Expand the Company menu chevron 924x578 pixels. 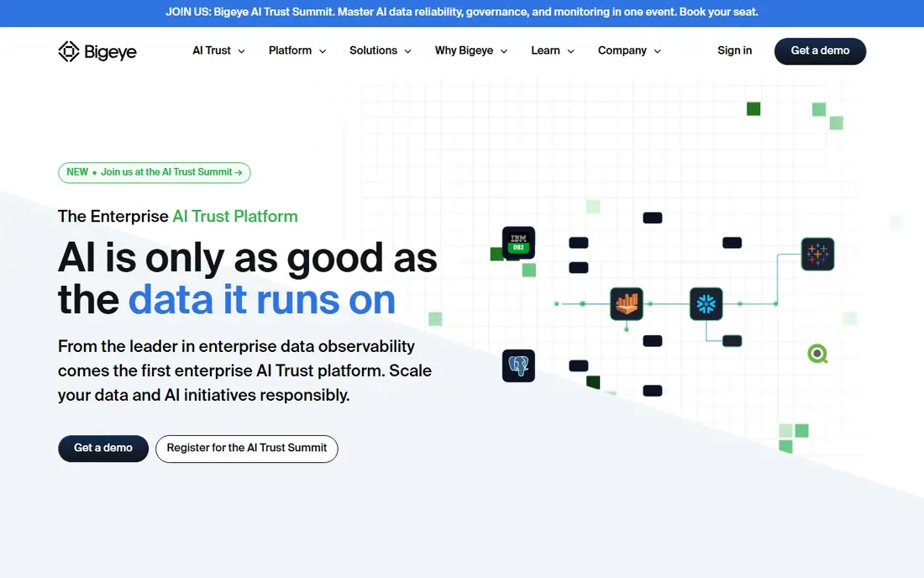[x=657, y=51]
